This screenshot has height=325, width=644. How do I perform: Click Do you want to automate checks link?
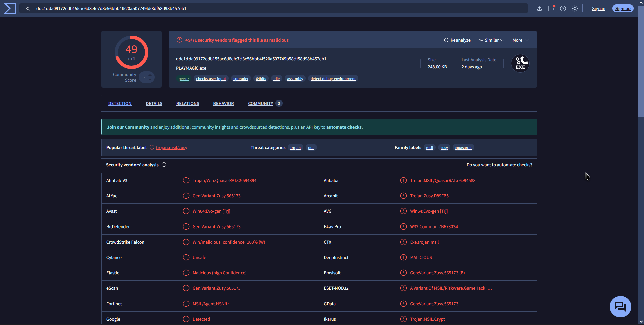coord(499,165)
